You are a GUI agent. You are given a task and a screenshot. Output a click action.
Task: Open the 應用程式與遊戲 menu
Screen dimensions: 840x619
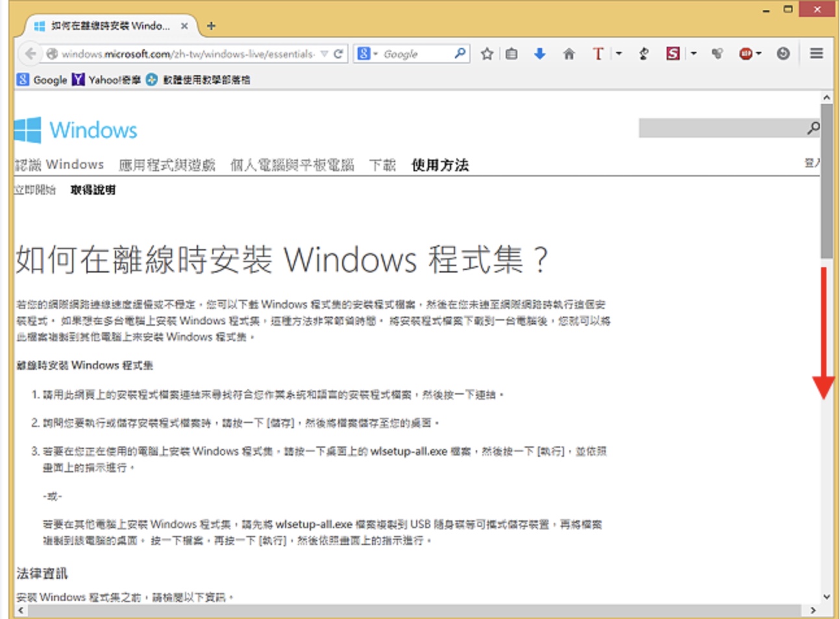click(167, 165)
